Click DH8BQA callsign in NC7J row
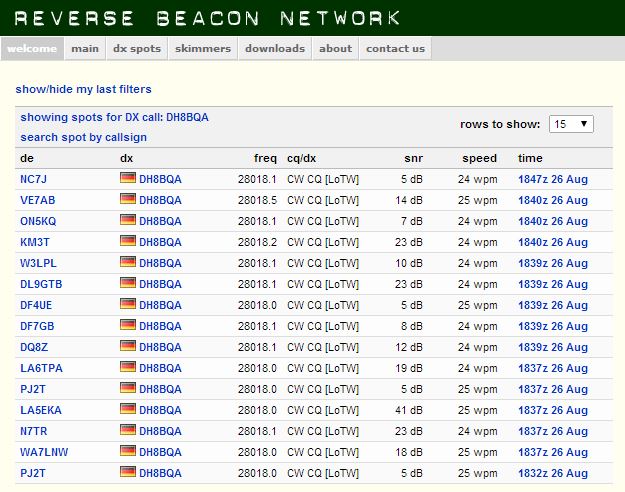Viewport: 625px width, 492px height. click(160, 179)
